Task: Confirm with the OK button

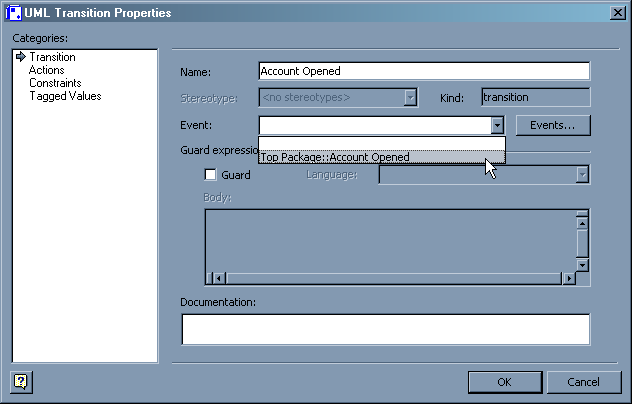Action: (505, 382)
